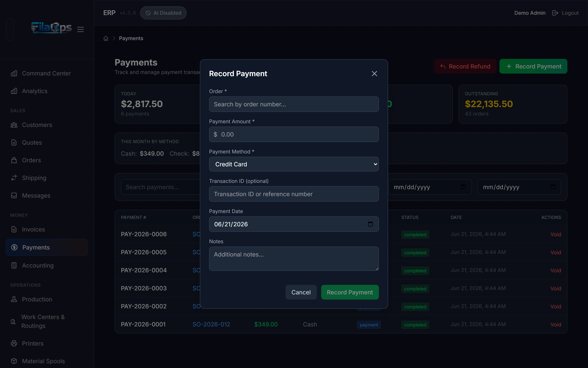Submit with green Record Payment dialog button
The width and height of the screenshot is (588, 368).
tap(350, 292)
